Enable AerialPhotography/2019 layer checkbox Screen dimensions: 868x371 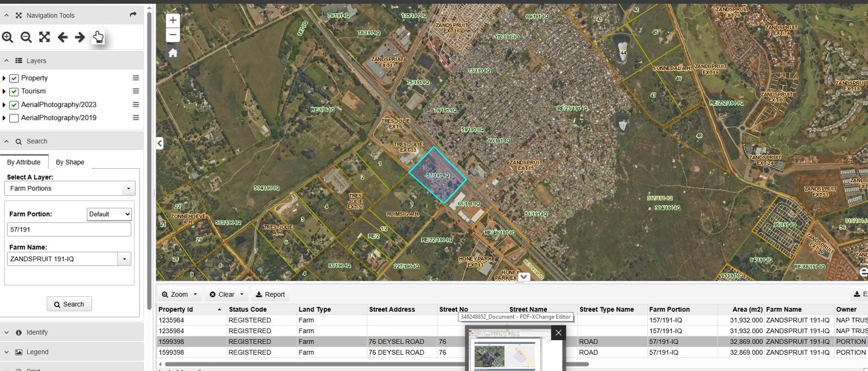14,118
